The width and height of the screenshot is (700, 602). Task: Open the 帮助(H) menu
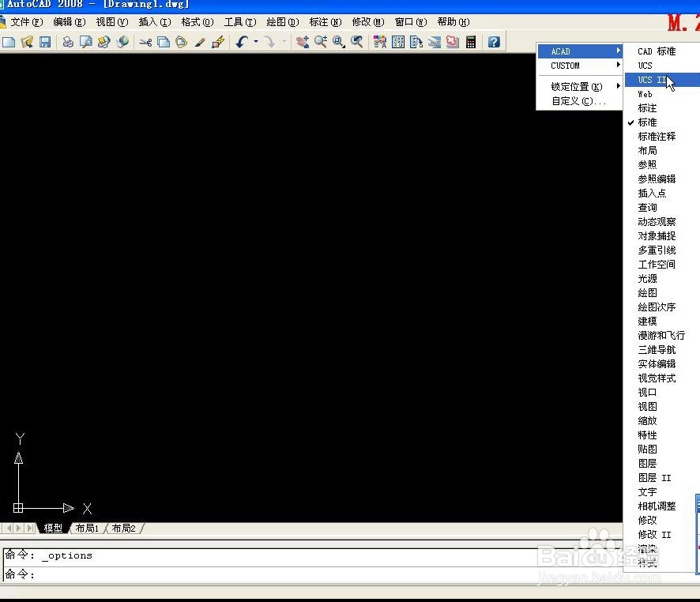click(x=453, y=22)
